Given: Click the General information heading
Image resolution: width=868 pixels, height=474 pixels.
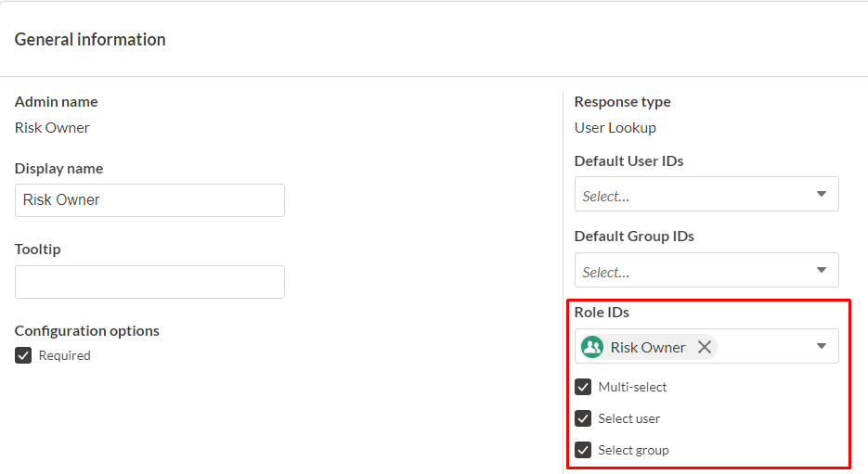Looking at the screenshot, I should pos(90,39).
